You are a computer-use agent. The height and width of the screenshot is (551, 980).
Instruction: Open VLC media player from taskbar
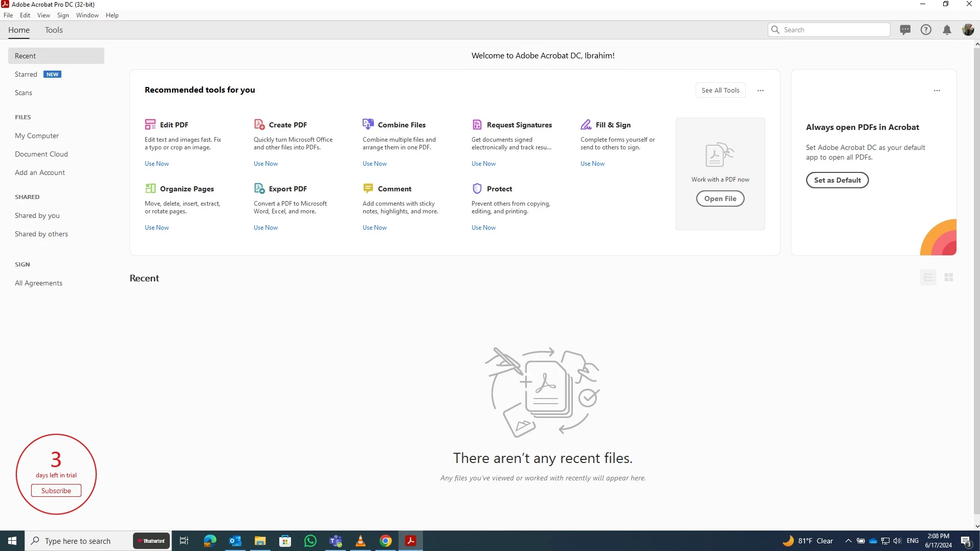[361, 541]
